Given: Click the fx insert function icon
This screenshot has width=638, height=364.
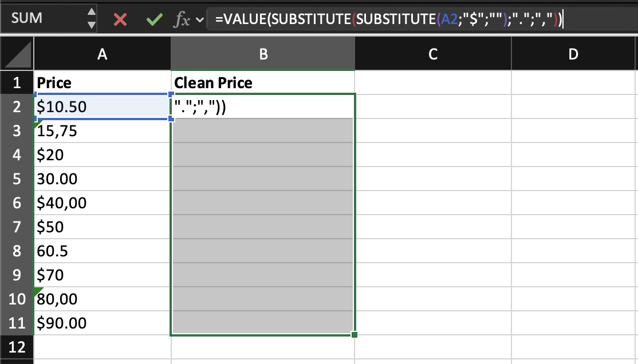Looking at the screenshot, I should point(182,20).
